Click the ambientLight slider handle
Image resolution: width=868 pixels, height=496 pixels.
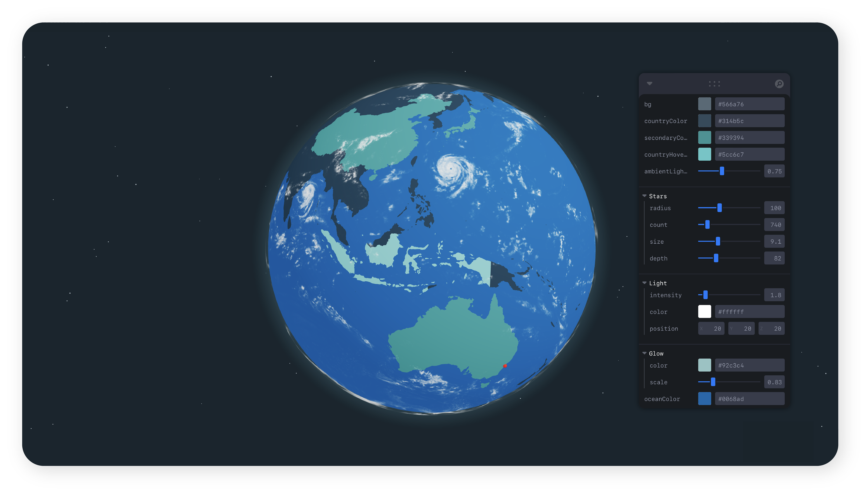point(722,171)
